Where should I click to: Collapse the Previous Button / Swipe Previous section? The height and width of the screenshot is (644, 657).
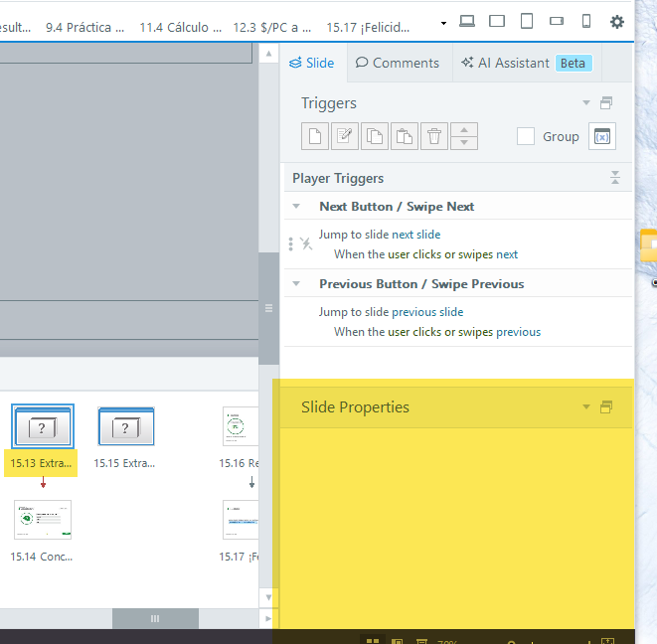(x=297, y=284)
